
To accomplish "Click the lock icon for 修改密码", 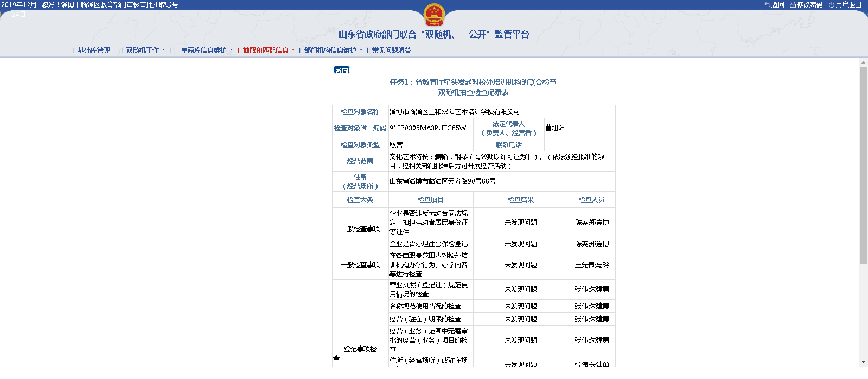I will click(793, 5).
